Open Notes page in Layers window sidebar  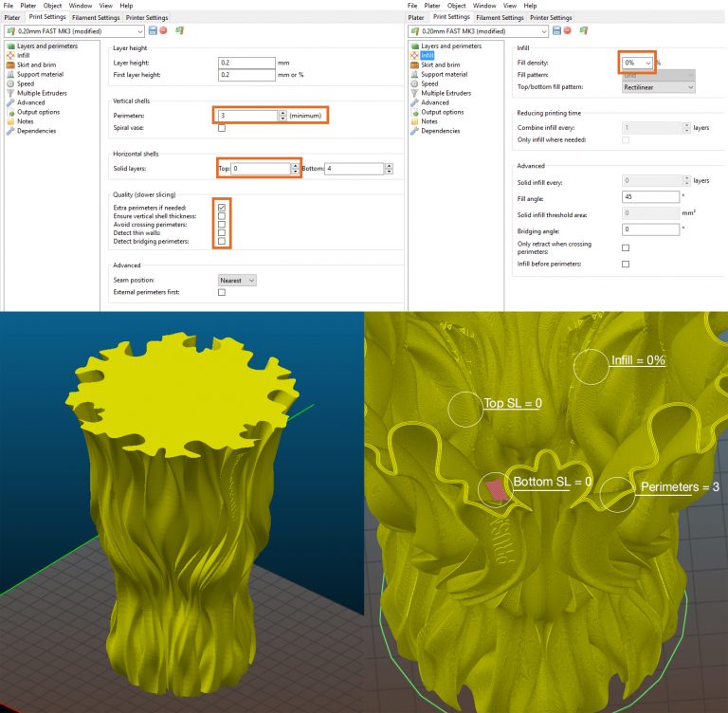click(25, 121)
